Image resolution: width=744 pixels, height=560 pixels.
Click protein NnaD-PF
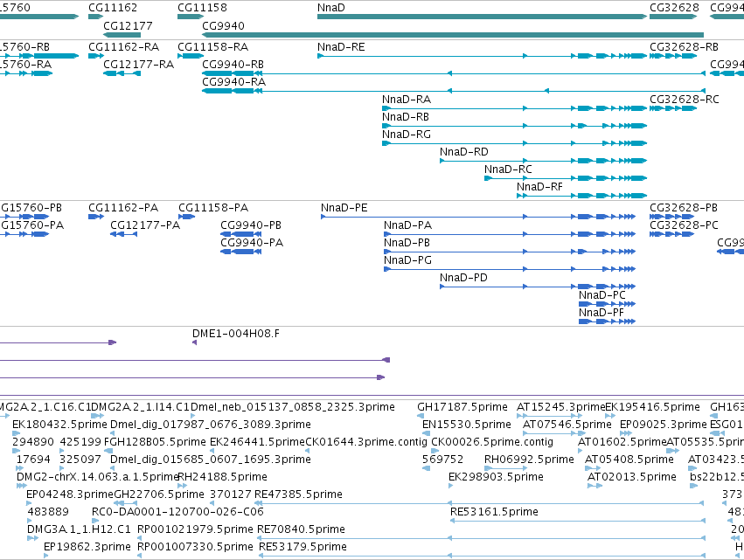pos(608,321)
